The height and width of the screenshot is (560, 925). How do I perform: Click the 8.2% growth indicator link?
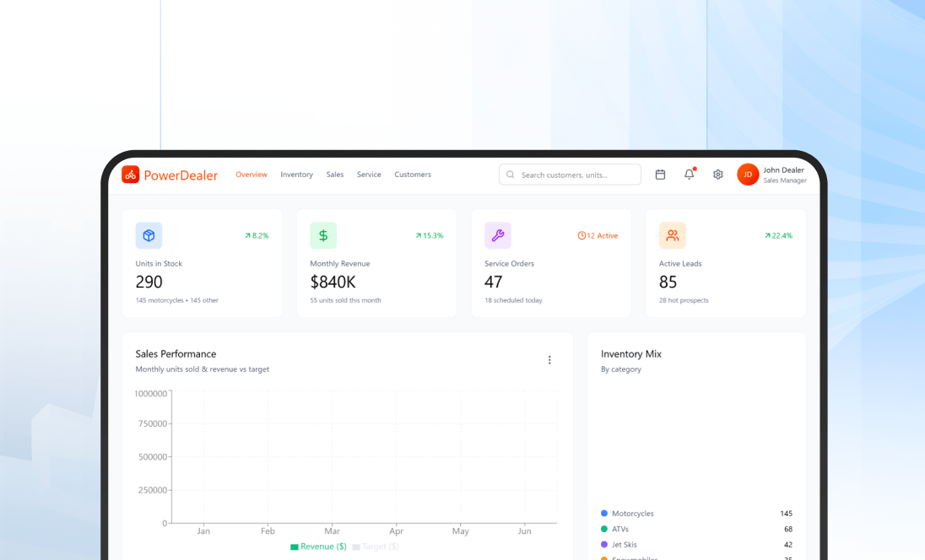coord(257,235)
